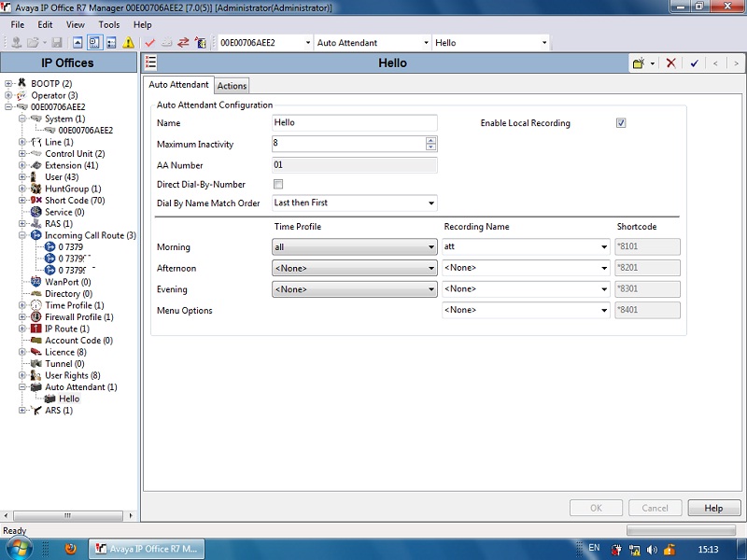The image size is (747, 560).
Task: Click the yellow warning validation icon
Action: 128,43
